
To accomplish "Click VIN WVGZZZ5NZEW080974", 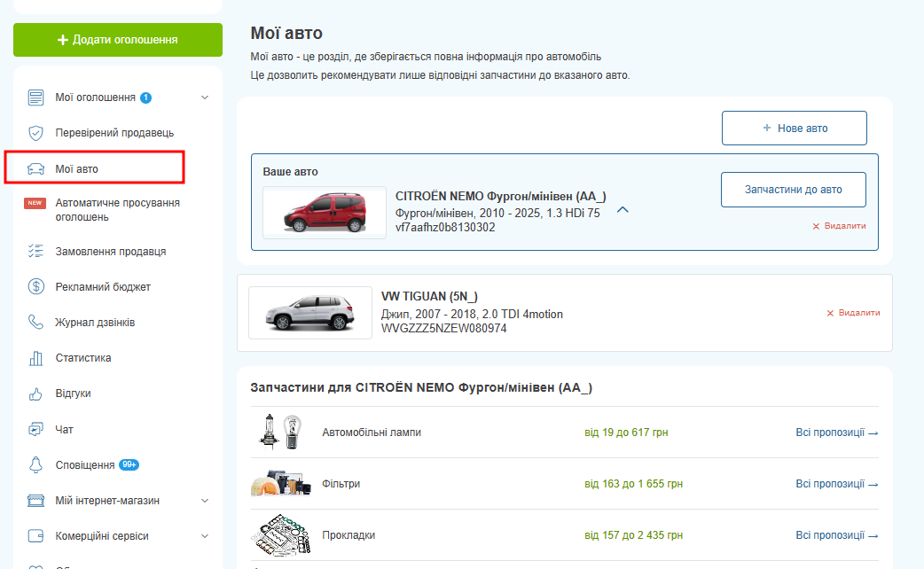I will [443, 328].
